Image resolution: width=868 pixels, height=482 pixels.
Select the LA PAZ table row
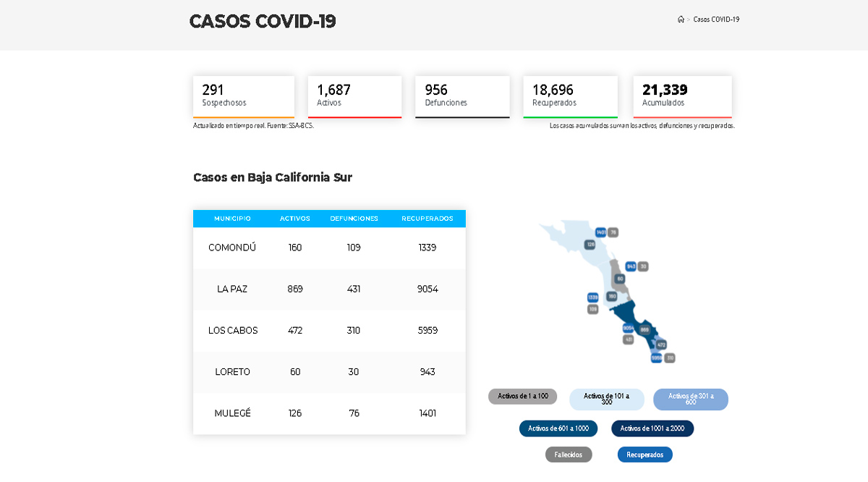tap(329, 289)
